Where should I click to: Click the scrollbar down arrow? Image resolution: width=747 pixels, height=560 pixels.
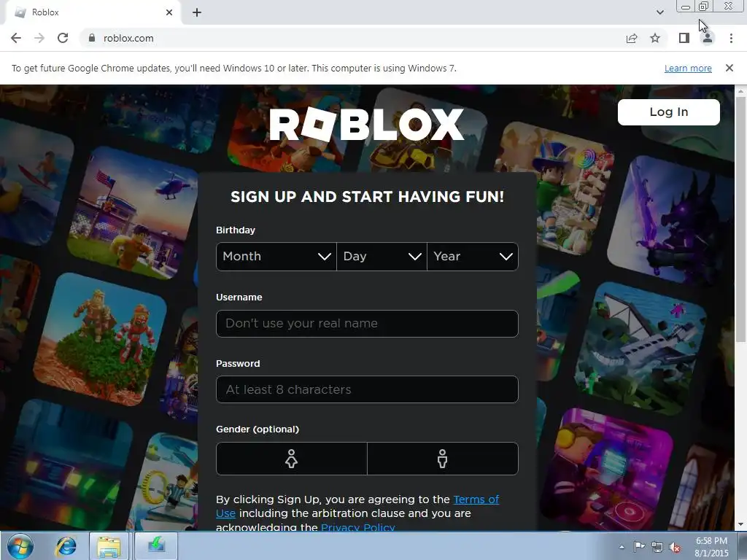coord(740,525)
